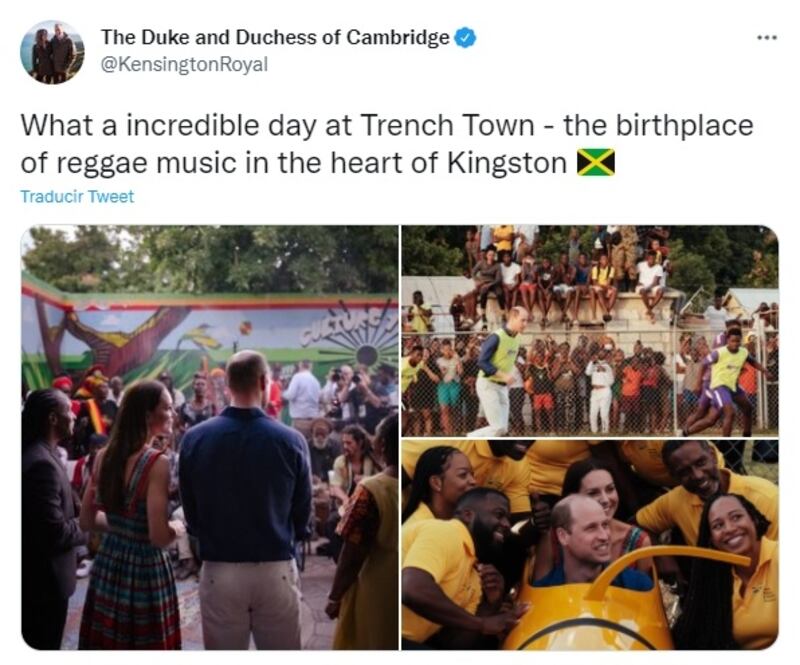Image resolution: width=800 pixels, height=665 pixels.
Task: Open The Duke and Duchess of Cambridge profile name
Action: click(x=275, y=37)
